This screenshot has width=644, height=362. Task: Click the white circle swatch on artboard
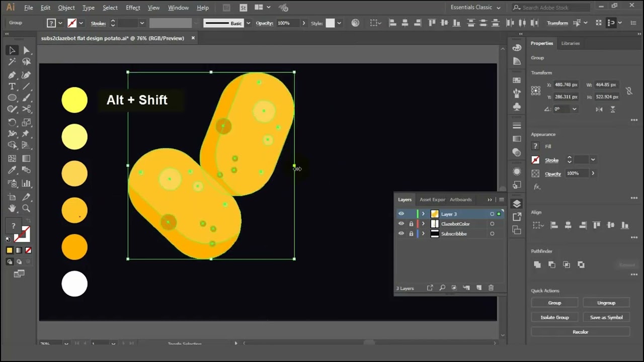point(74,284)
